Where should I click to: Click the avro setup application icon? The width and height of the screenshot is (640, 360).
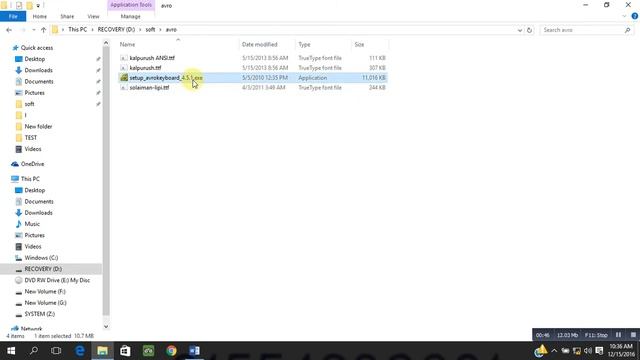pyautogui.click(x=124, y=78)
